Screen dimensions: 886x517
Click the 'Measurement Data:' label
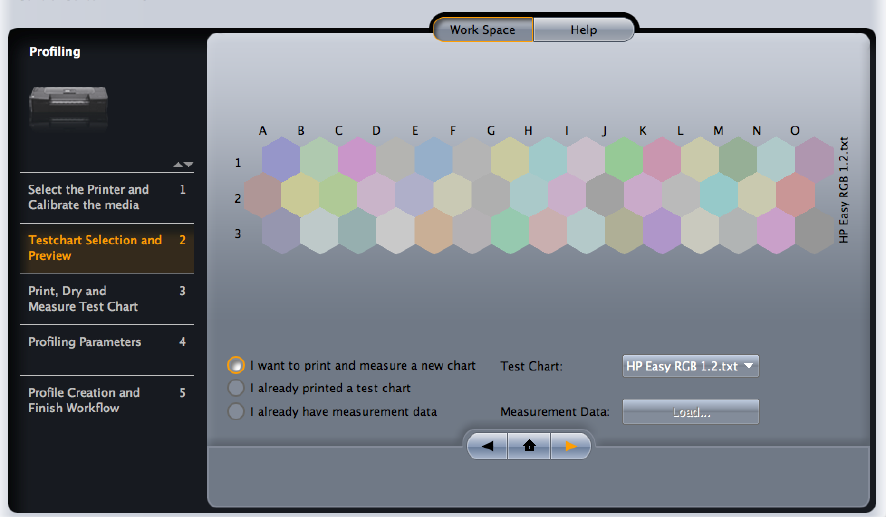[x=555, y=412]
